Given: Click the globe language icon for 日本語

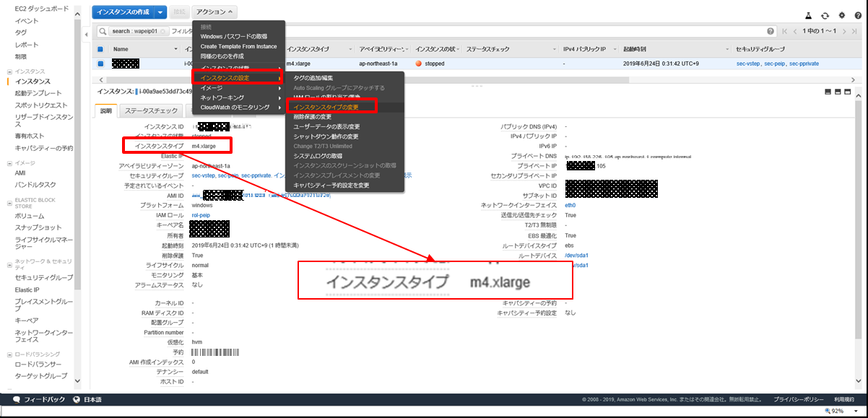Looking at the screenshot, I should [x=77, y=399].
